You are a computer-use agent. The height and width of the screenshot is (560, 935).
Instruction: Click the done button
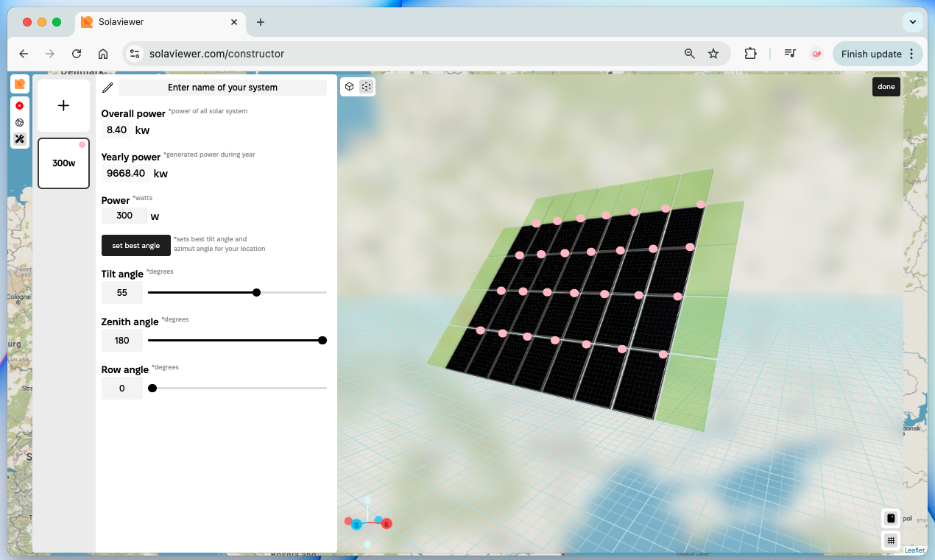886,87
